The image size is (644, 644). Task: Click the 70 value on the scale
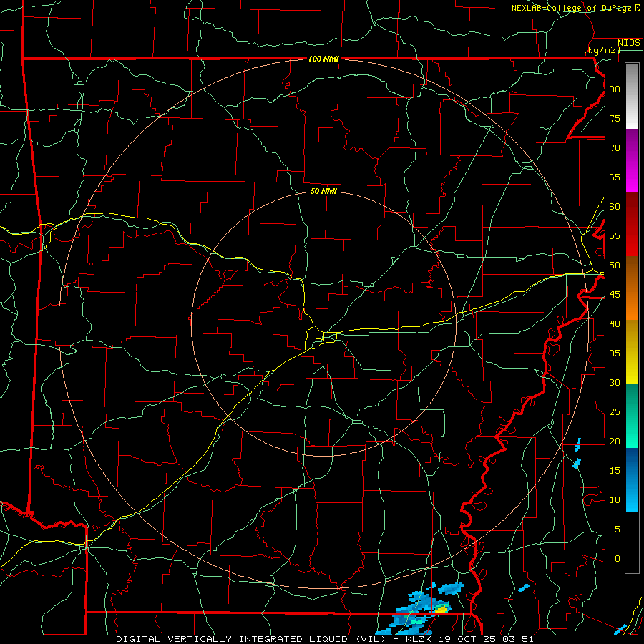pyautogui.click(x=615, y=148)
